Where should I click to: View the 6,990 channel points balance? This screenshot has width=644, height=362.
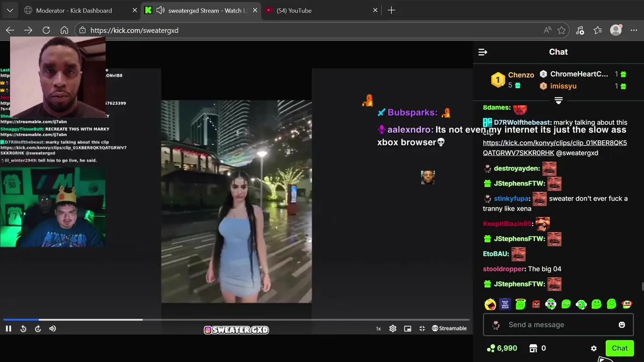[x=502, y=348]
